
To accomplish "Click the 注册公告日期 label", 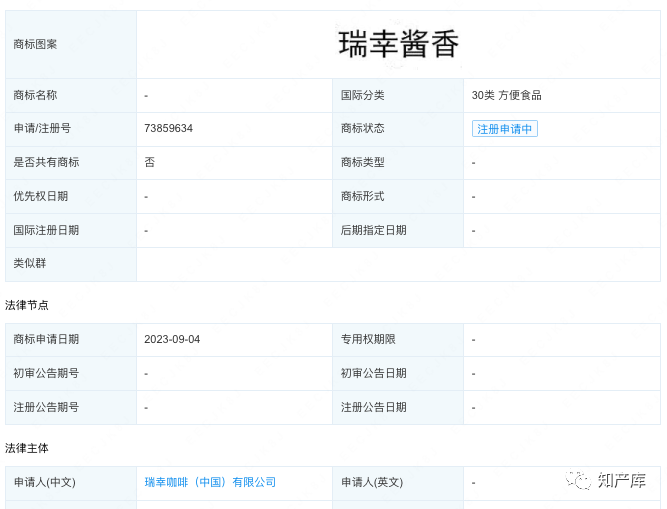I will coord(373,407).
